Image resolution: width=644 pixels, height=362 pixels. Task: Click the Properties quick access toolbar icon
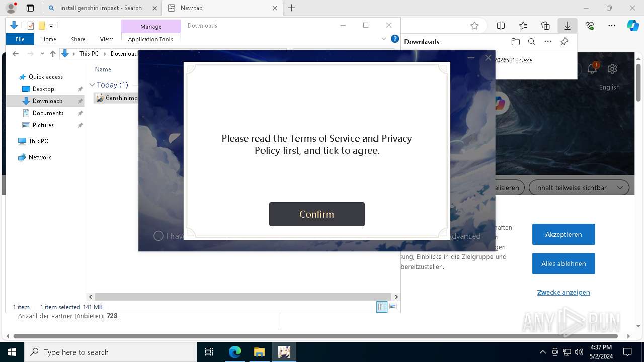tap(31, 26)
